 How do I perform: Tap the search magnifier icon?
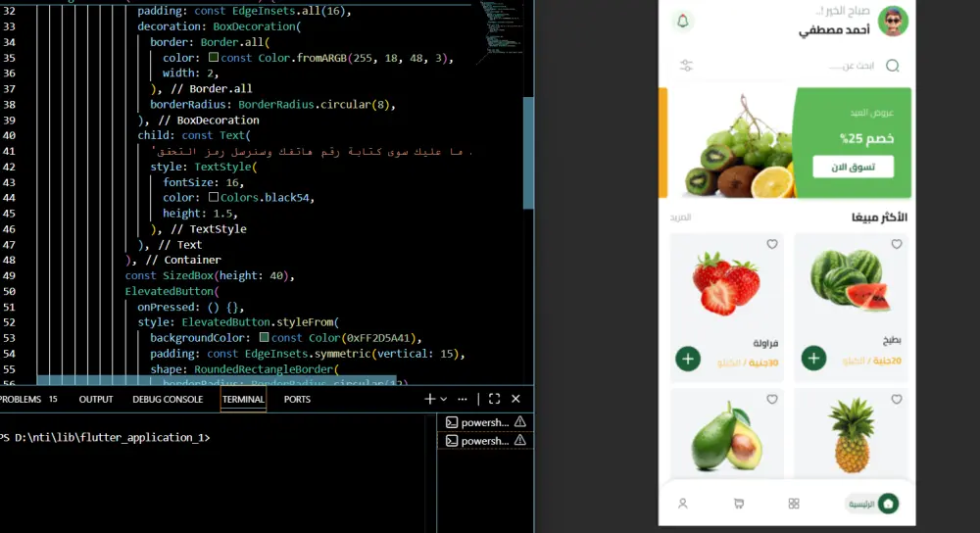893,66
